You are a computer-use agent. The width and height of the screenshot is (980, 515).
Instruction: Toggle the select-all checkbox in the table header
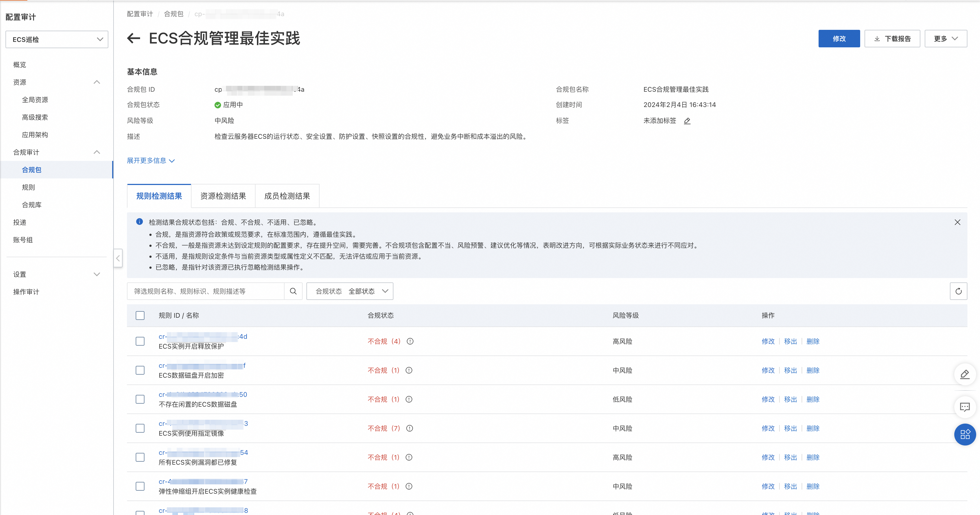point(140,316)
